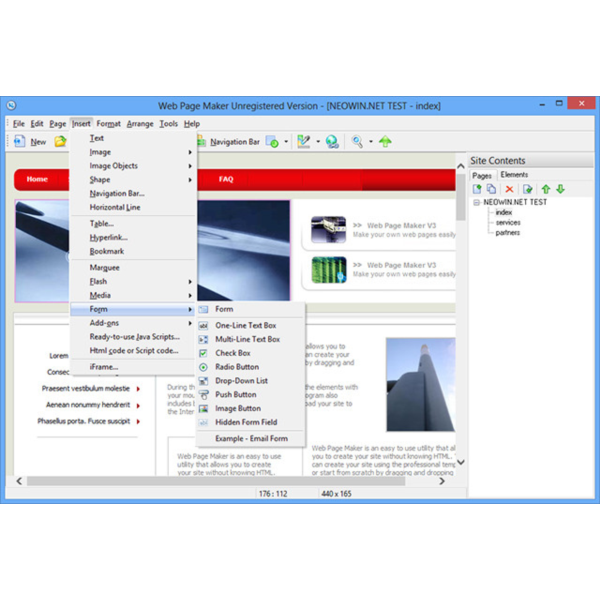This screenshot has height=600, width=600.
Task: Open the Format menu
Action: click(x=108, y=124)
